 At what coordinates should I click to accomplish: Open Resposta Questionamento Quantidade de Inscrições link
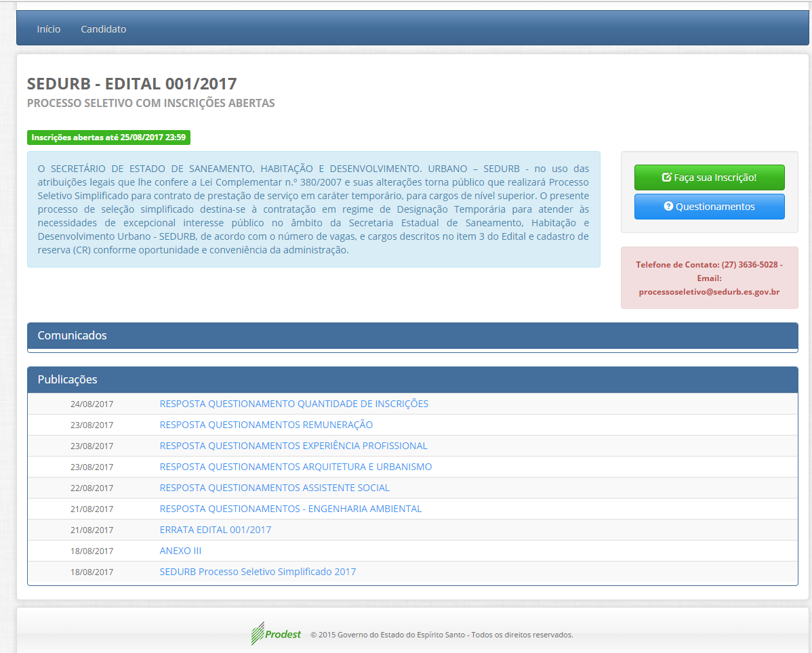pos(293,404)
